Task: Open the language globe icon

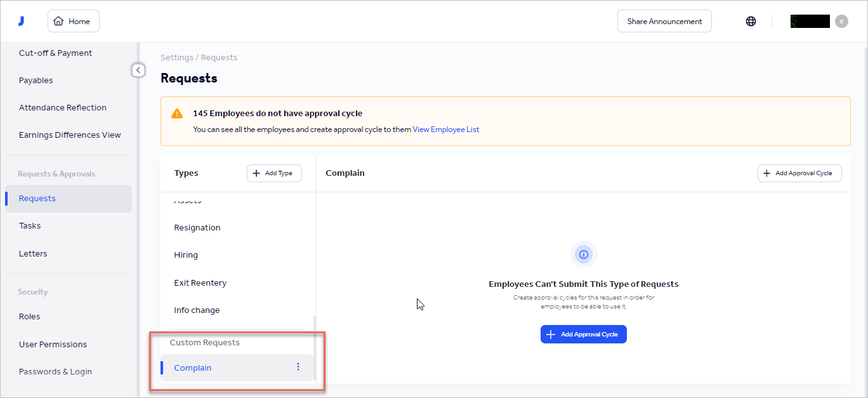Action: pos(751,21)
